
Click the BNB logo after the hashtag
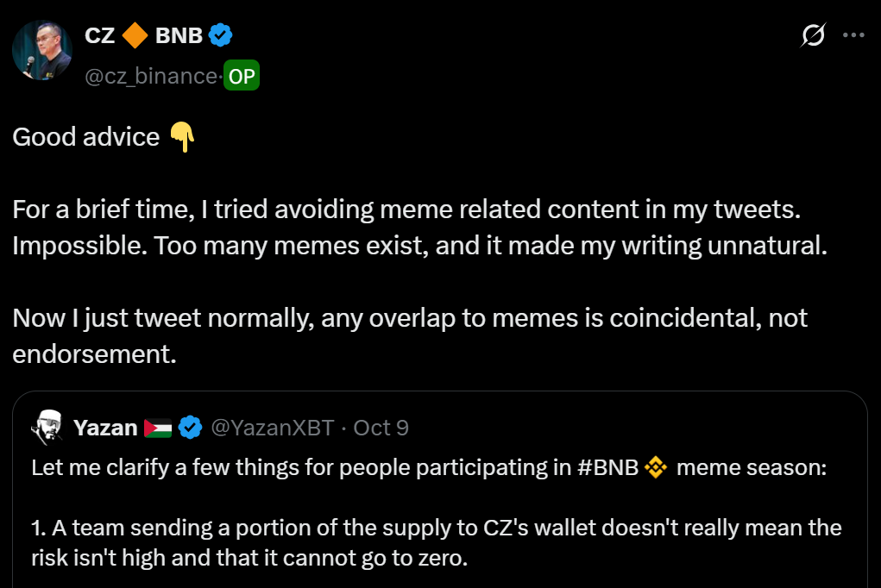[x=657, y=468]
